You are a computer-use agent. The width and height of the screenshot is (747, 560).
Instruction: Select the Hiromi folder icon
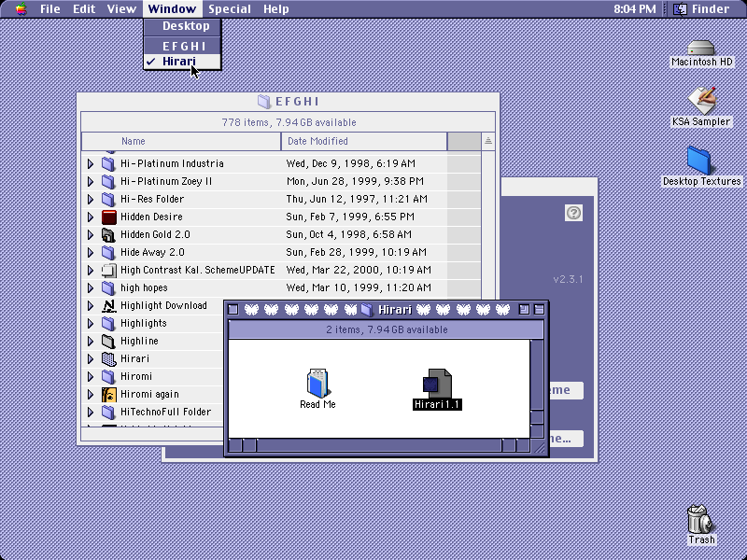(108, 377)
